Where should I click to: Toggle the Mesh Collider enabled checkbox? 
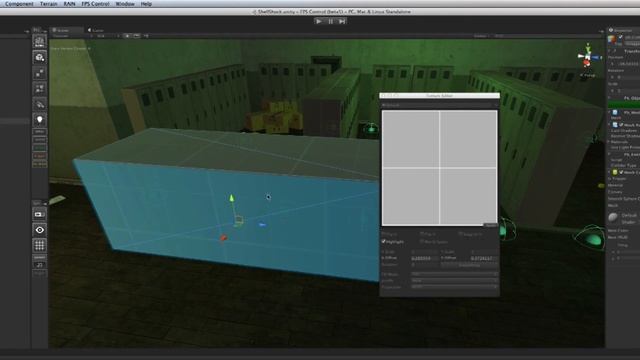(621, 172)
